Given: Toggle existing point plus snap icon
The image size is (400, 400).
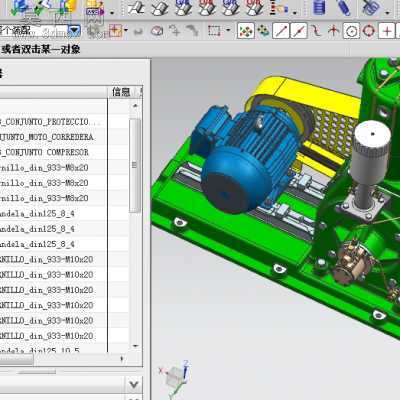Looking at the screenshot, I should pos(387,31).
